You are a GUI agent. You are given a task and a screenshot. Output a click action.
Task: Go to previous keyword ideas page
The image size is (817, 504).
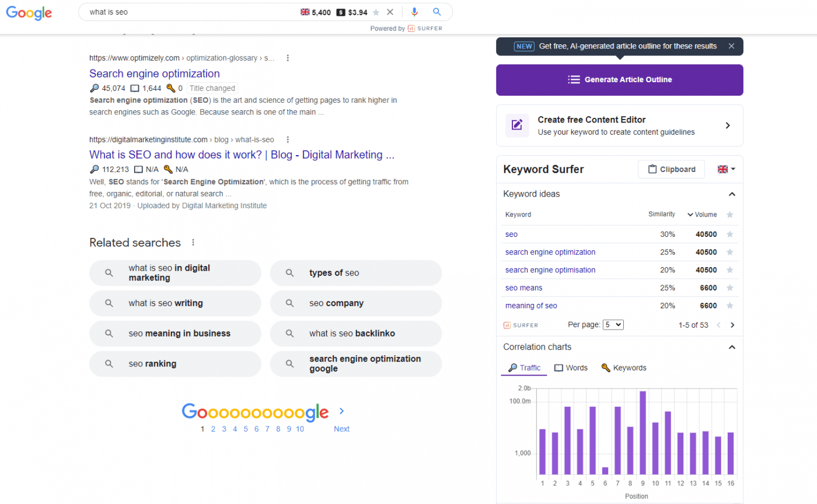click(x=718, y=325)
